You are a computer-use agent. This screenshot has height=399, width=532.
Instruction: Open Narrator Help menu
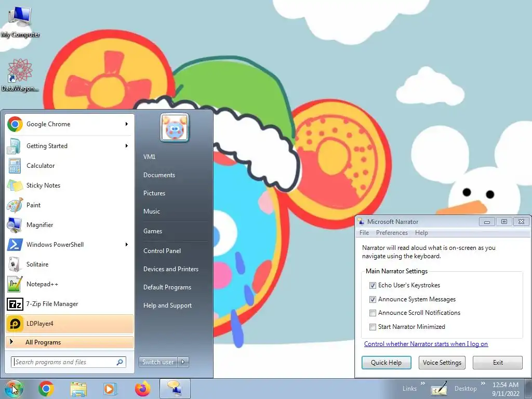click(x=421, y=233)
